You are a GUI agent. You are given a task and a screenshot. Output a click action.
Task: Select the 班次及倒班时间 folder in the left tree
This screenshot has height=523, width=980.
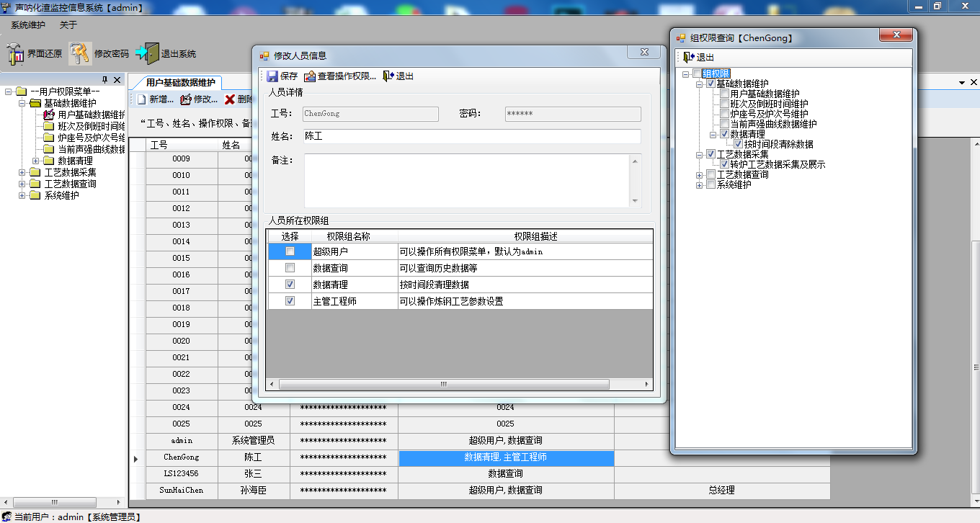click(x=91, y=126)
